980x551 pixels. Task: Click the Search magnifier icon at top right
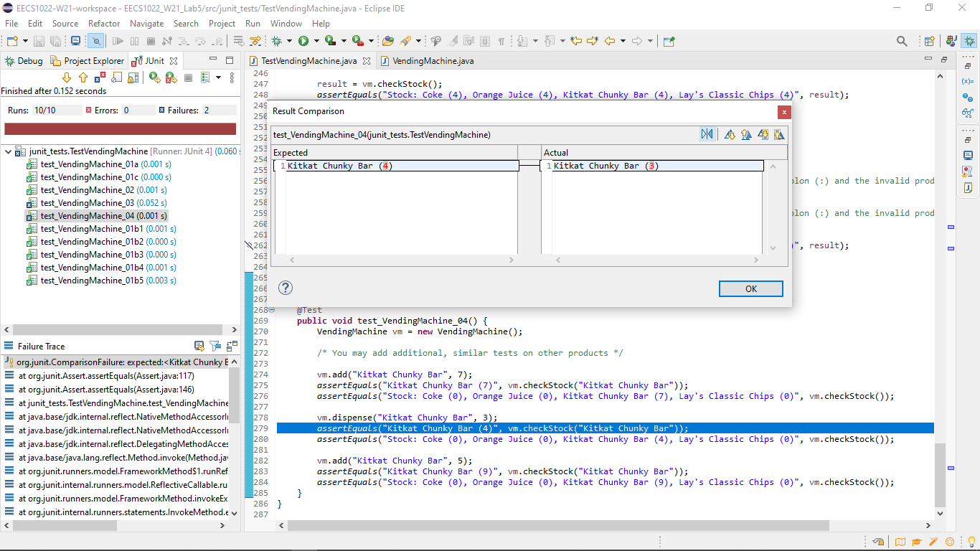click(x=902, y=42)
